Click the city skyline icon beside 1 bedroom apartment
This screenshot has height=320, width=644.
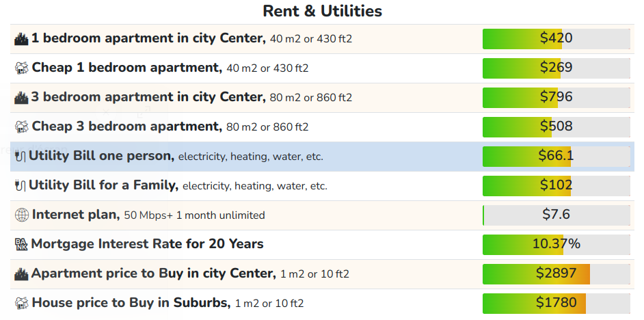pos(21,38)
